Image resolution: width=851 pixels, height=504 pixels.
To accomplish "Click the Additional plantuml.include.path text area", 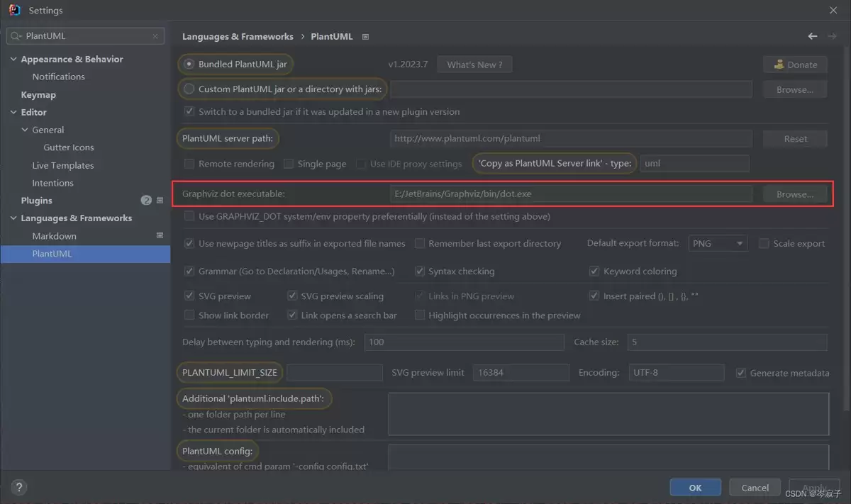I will pyautogui.click(x=608, y=414).
